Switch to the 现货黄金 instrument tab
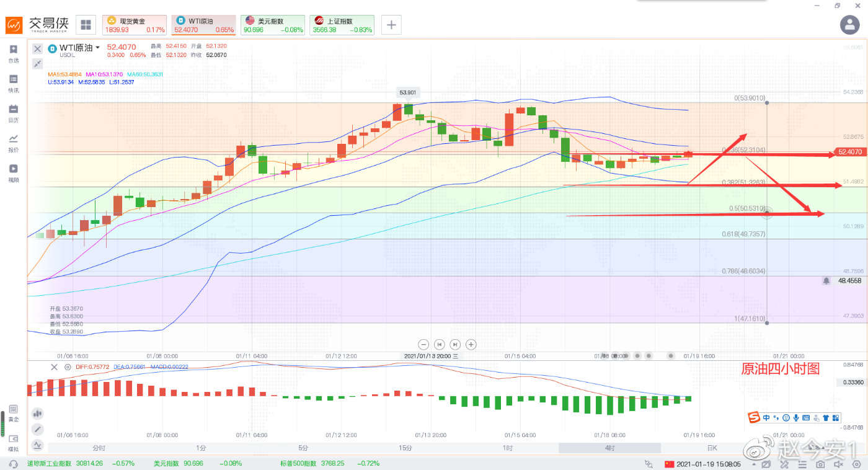The height and width of the screenshot is (470, 868). [x=134, y=25]
